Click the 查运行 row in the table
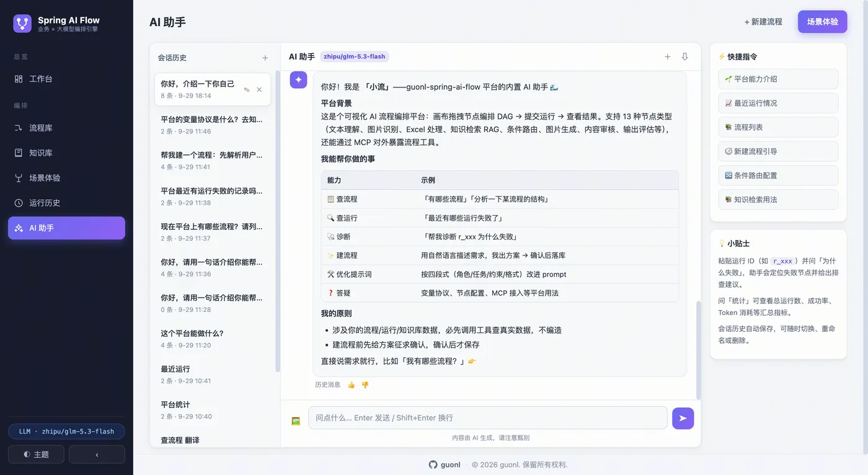The width and height of the screenshot is (868, 475). [x=500, y=218]
